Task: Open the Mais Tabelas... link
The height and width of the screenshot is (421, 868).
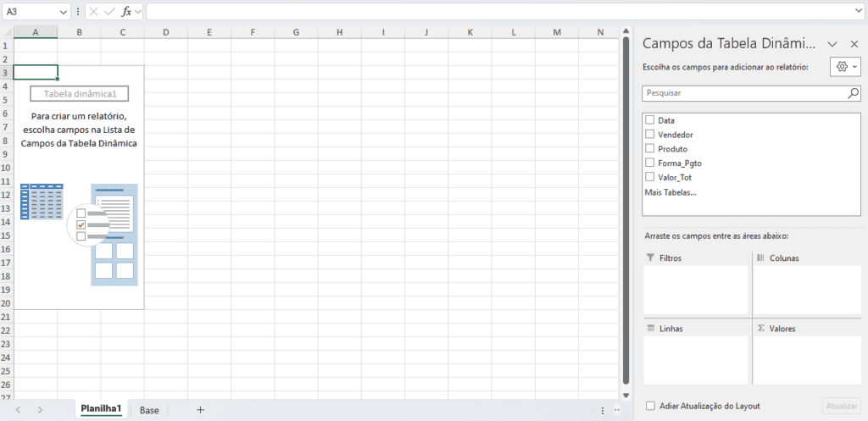Action: coord(670,192)
